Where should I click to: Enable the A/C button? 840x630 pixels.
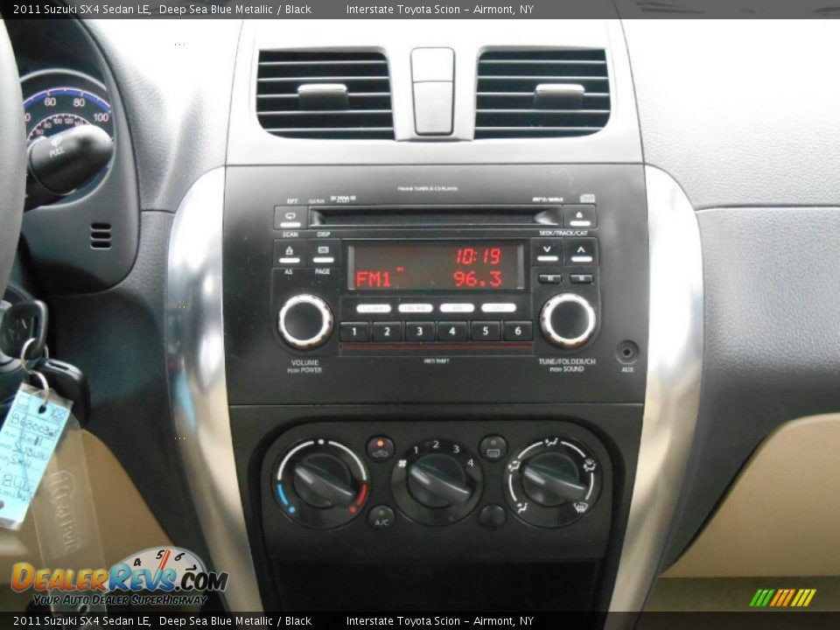click(x=382, y=518)
